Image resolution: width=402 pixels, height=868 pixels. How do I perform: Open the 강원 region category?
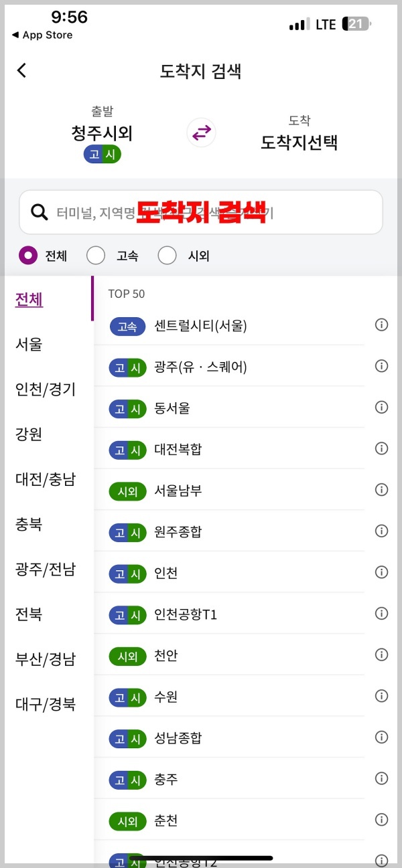click(27, 434)
